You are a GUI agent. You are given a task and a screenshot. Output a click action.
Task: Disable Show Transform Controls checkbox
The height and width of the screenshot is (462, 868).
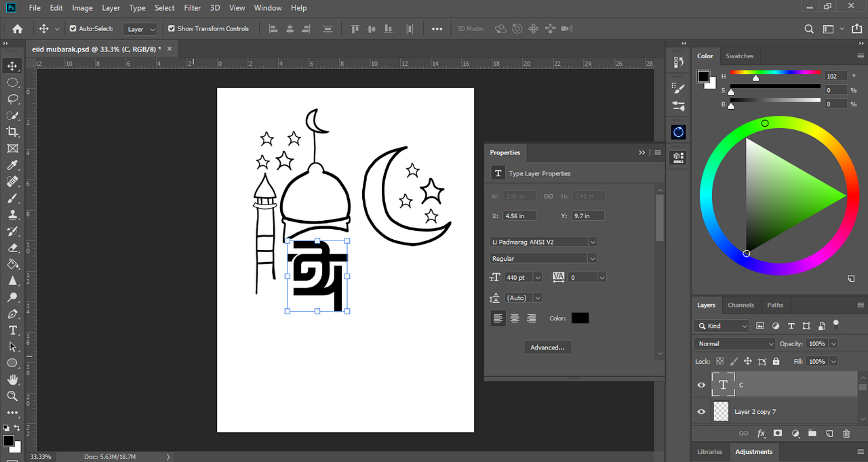(x=172, y=28)
